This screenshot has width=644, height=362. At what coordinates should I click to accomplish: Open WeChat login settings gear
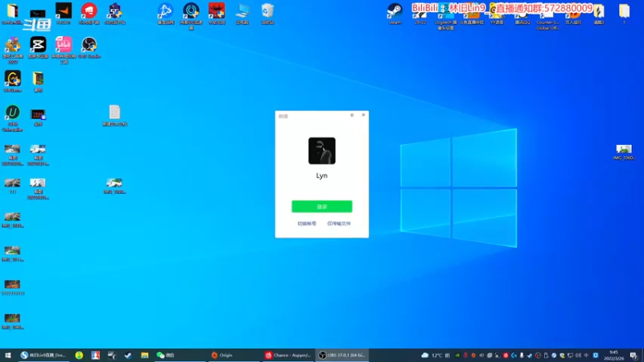pyautogui.click(x=352, y=115)
